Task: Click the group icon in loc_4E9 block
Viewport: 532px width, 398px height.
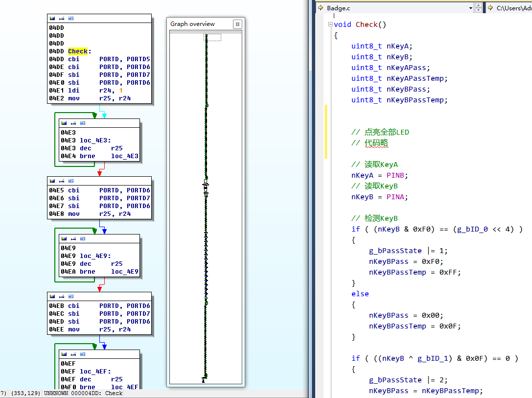Action: 83,238
